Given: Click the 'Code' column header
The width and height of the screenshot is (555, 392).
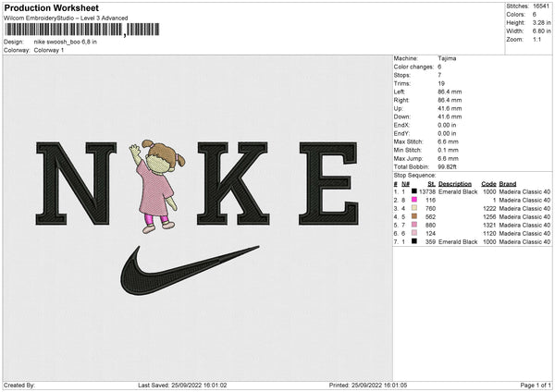Looking at the screenshot, I should pyautogui.click(x=488, y=184).
